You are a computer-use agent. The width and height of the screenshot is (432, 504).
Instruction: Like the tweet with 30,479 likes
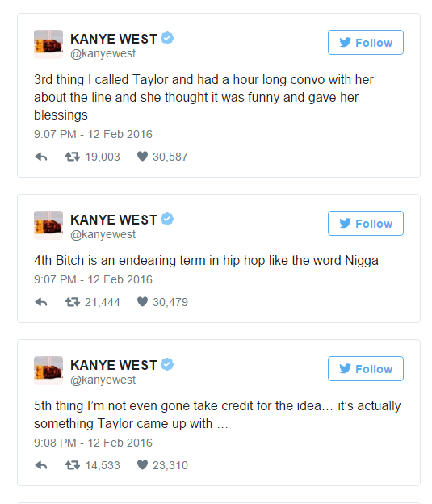142,302
